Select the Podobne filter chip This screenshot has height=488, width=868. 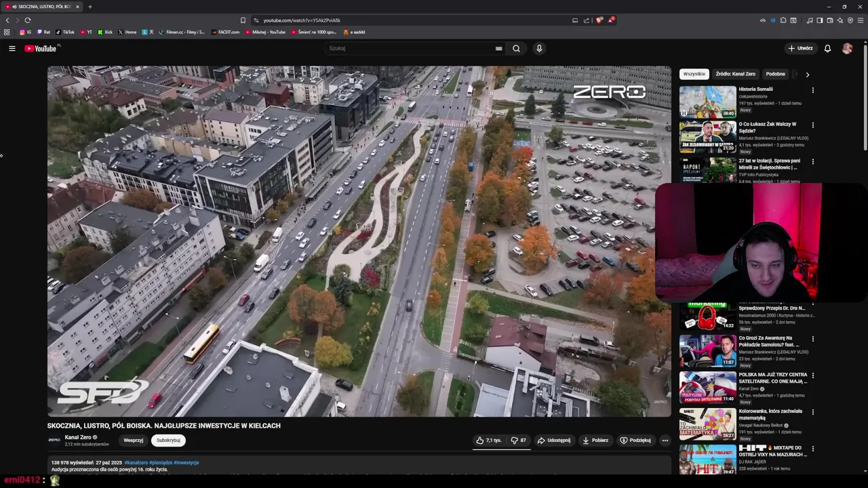[775, 74]
